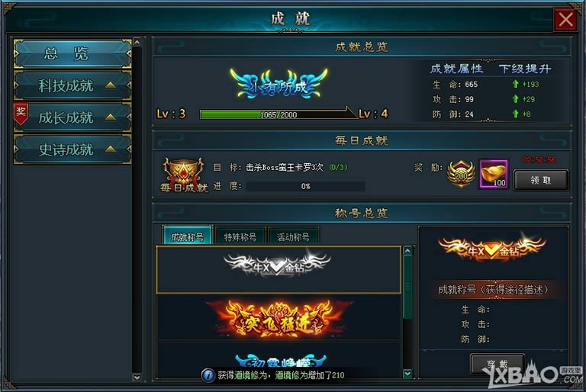The image size is (586, 392).
Task: Close the 成就 window with red X
Action: click(x=565, y=19)
